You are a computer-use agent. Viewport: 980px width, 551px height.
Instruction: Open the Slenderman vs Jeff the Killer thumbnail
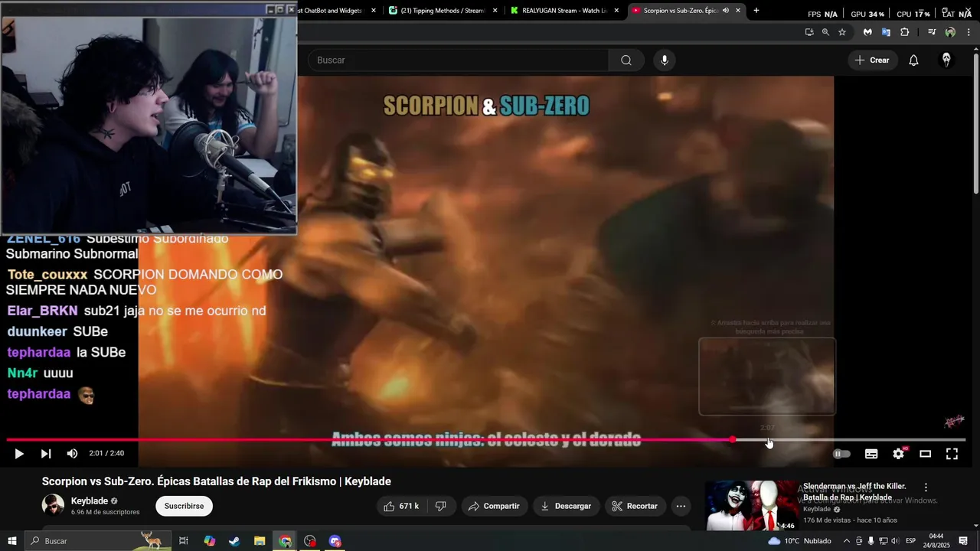coord(751,506)
